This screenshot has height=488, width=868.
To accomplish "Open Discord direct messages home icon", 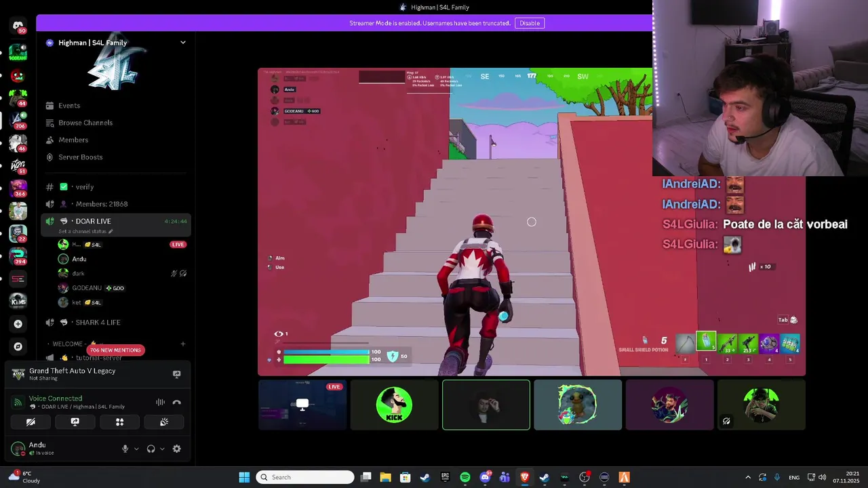I will 18,26.
